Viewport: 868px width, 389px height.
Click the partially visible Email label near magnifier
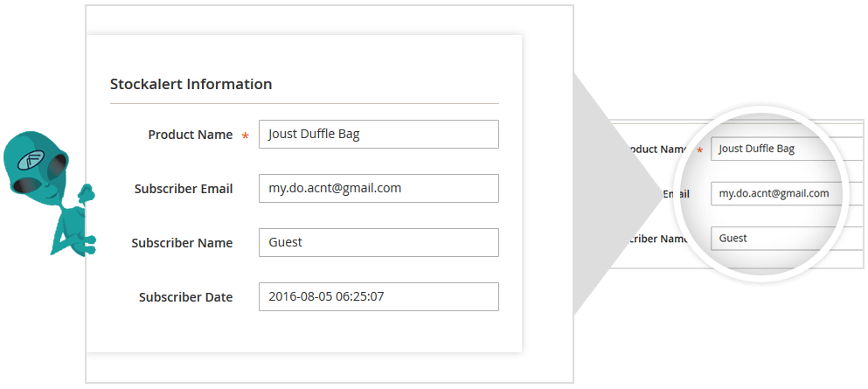676,194
